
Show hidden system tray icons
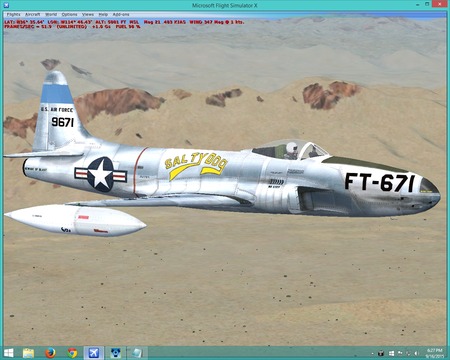(372, 353)
